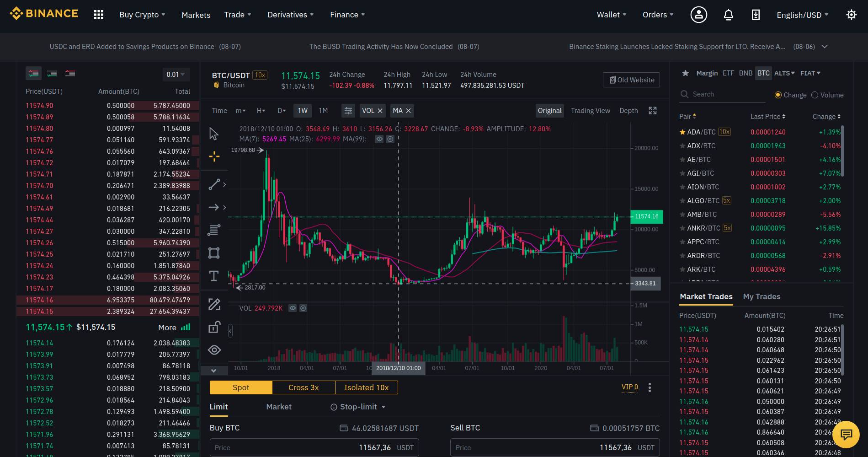The image size is (868, 457).
Task: Expand the announcements ticker chevron
Action: click(825, 47)
